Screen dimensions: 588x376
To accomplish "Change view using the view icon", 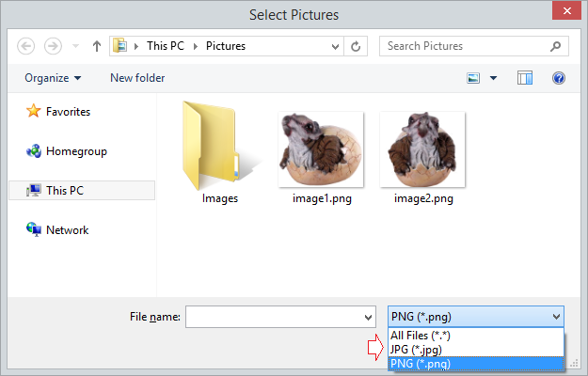I will (473, 78).
